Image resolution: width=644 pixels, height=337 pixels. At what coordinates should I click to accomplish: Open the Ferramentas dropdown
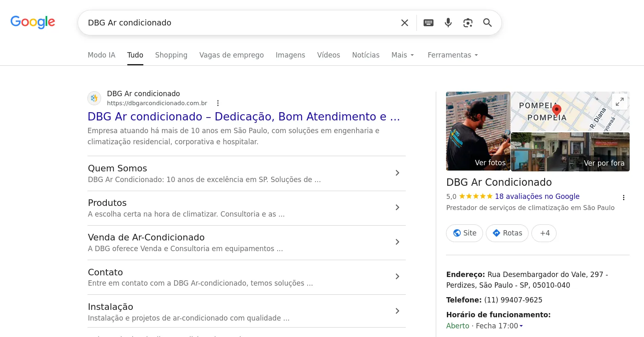pyautogui.click(x=453, y=55)
